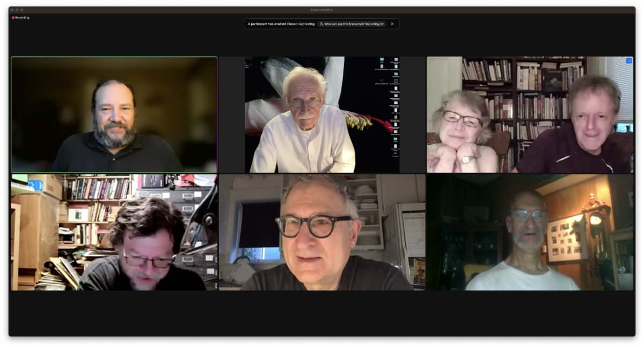Select the green-outlined active speaker video
The height and width of the screenshot is (347, 644).
click(x=114, y=114)
